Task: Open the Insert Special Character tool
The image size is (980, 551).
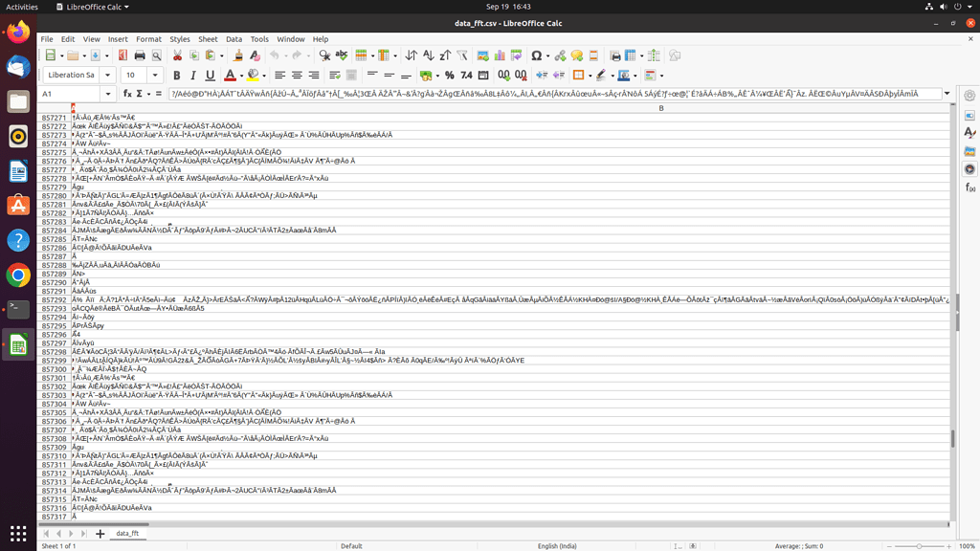Action: pos(537,55)
